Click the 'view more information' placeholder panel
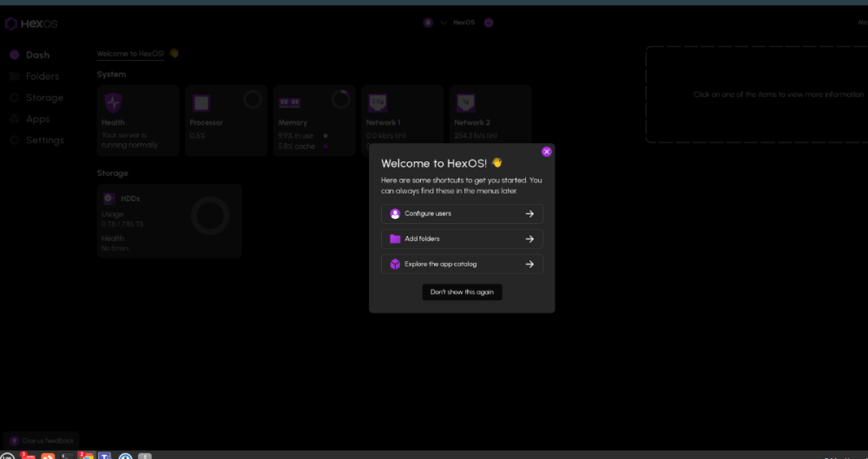This screenshot has height=459, width=868. tap(757, 95)
